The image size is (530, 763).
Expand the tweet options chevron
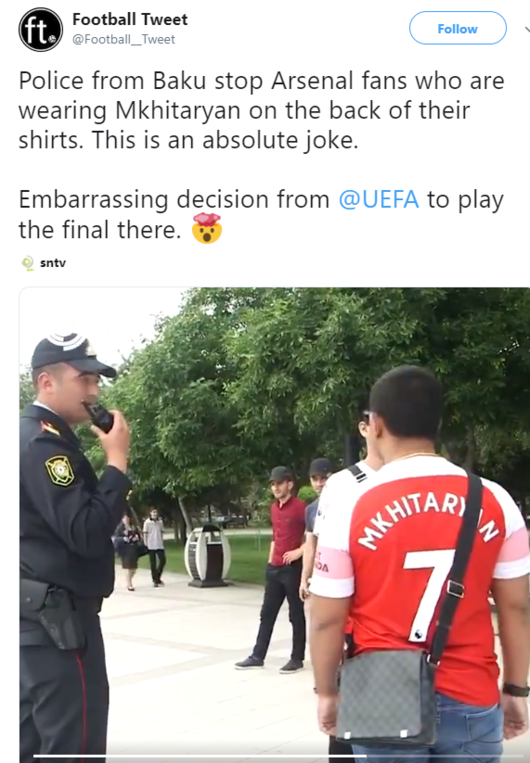(x=527, y=30)
